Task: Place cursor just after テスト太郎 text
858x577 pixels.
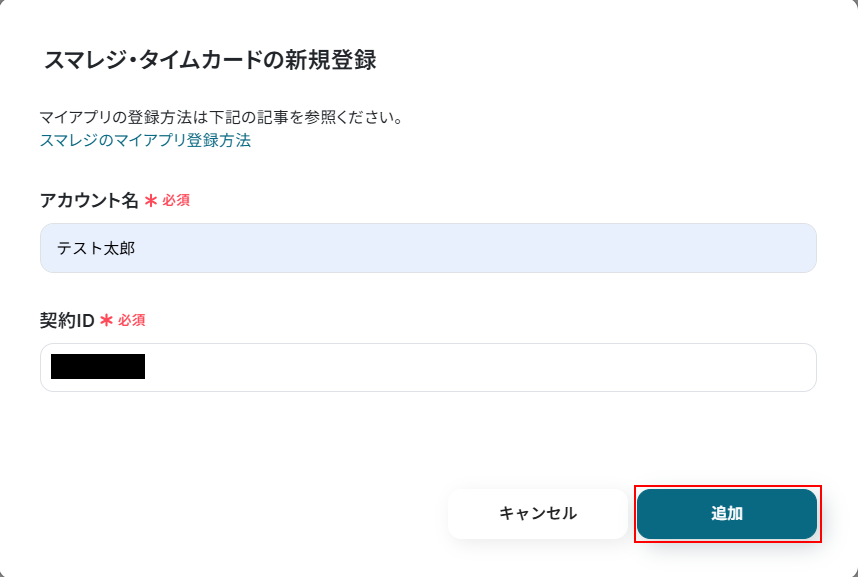Action: (x=137, y=248)
